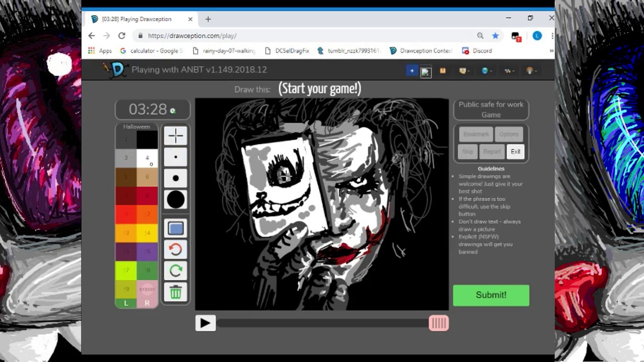The height and width of the screenshot is (362, 644).
Task: Pick the light gray swatch numbered 3
Action: [x=126, y=158]
